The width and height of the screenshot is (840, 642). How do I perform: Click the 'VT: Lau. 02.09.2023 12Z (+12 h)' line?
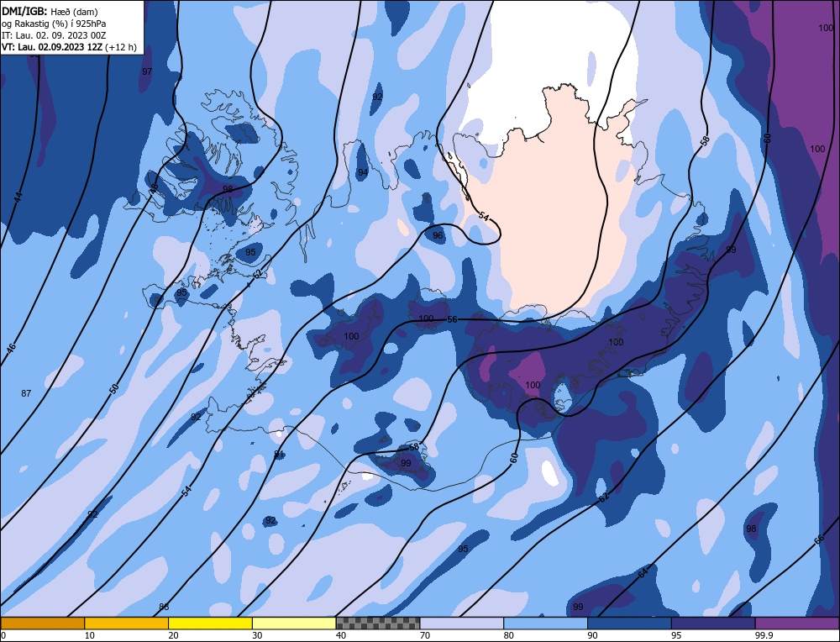point(69,47)
